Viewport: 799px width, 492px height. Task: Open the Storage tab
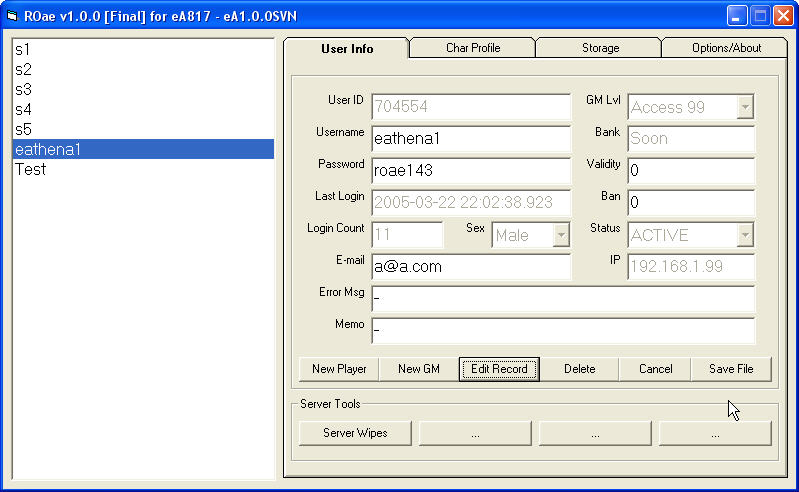pos(599,48)
